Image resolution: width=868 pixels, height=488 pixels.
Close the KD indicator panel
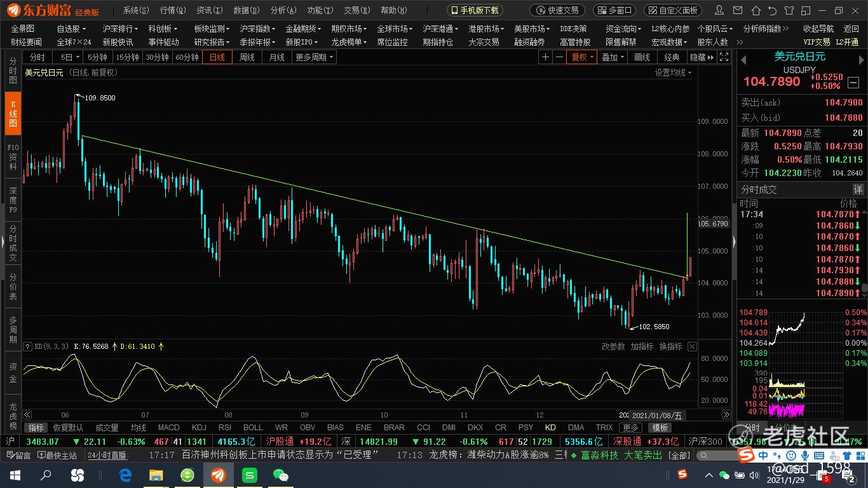pyautogui.click(x=692, y=346)
